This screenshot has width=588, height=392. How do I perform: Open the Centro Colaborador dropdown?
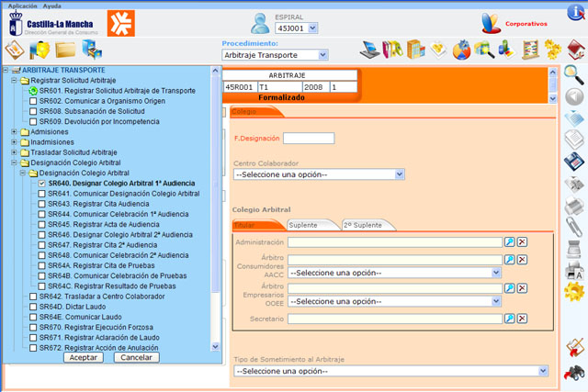400,174
